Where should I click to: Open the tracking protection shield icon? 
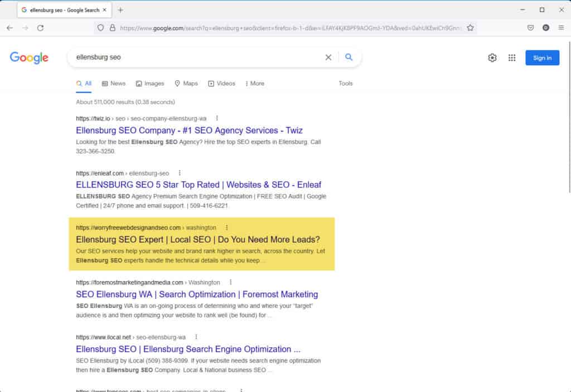tap(100, 28)
